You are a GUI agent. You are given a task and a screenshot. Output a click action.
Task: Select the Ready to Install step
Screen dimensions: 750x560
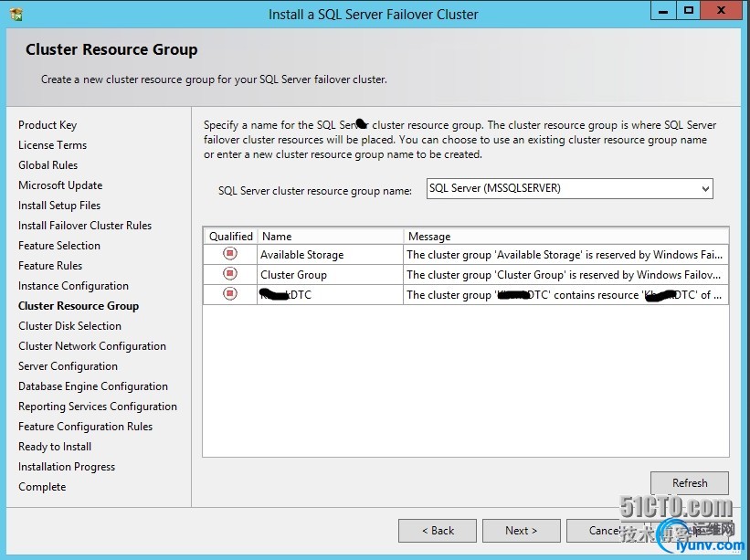tap(55, 447)
